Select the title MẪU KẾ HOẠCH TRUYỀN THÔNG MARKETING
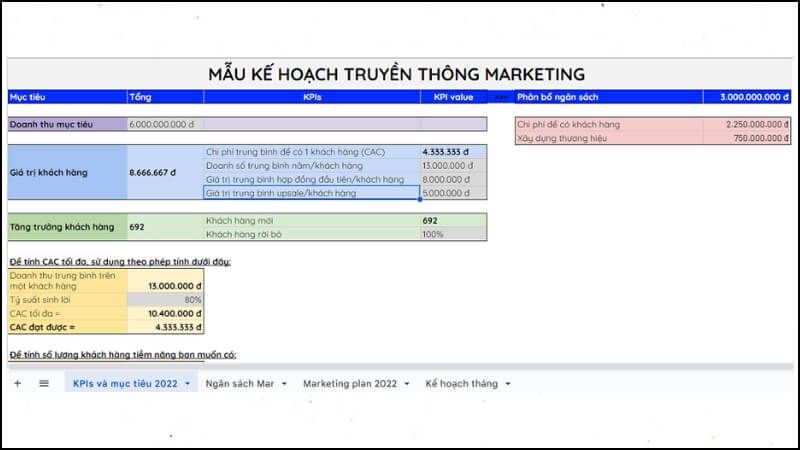The width and height of the screenshot is (800, 450). tap(396, 74)
